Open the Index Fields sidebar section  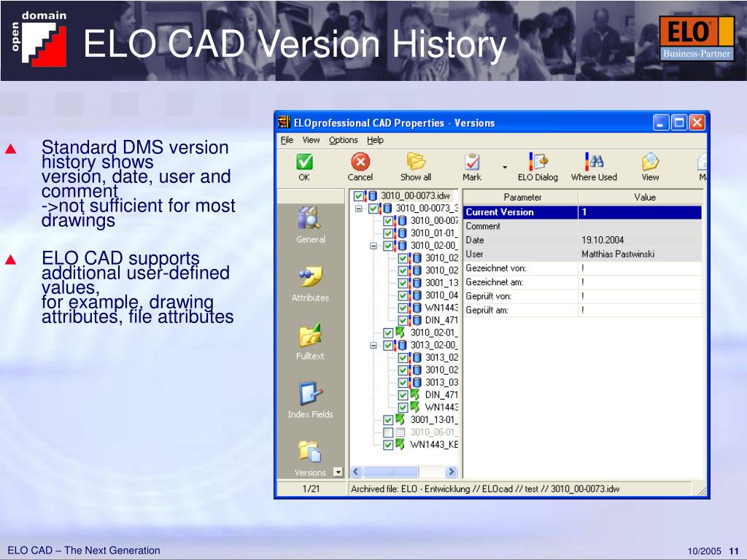point(310,400)
